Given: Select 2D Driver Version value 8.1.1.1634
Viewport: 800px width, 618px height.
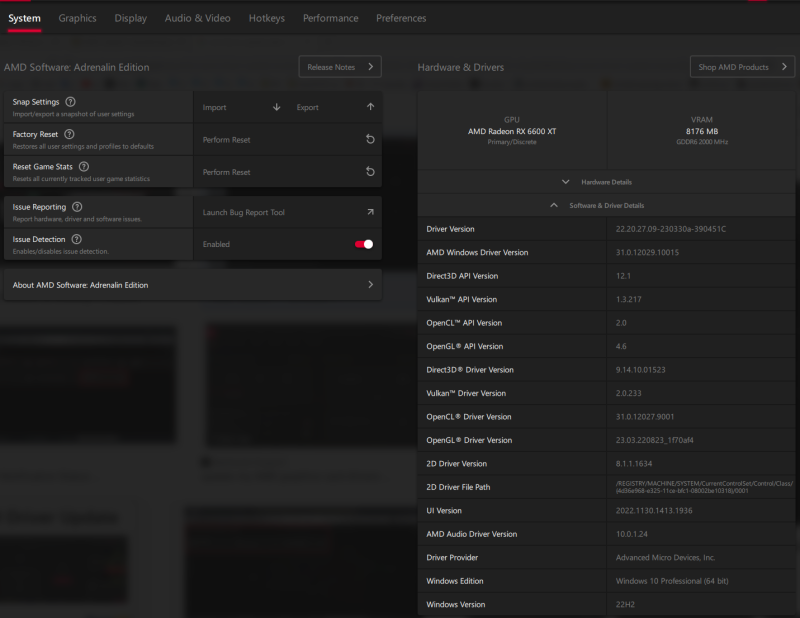Looking at the screenshot, I should [x=634, y=464].
